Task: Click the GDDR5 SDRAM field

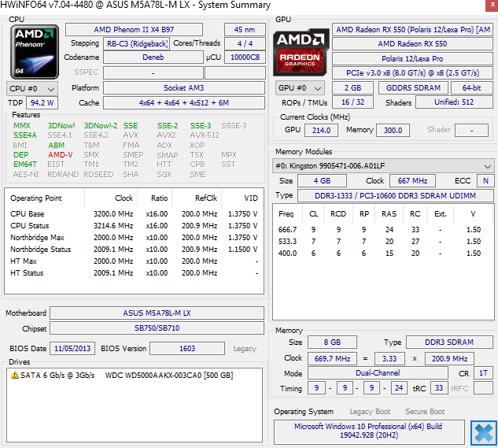Action: pyautogui.click(x=413, y=87)
